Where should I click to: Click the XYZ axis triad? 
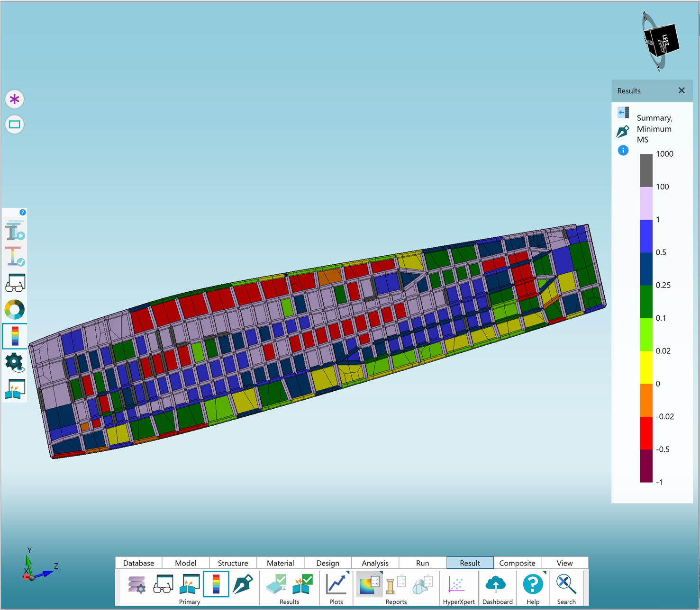click(x=39, y=565)
